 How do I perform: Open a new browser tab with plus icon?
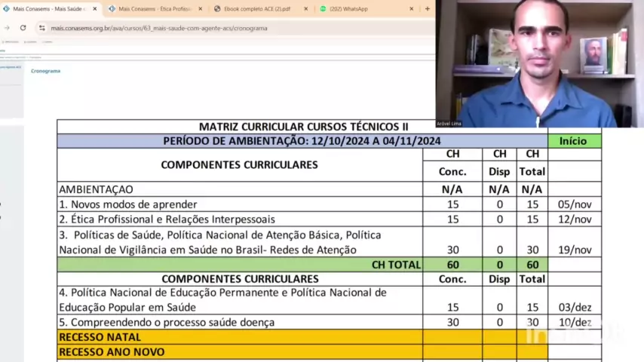click(x=428, y=9)
